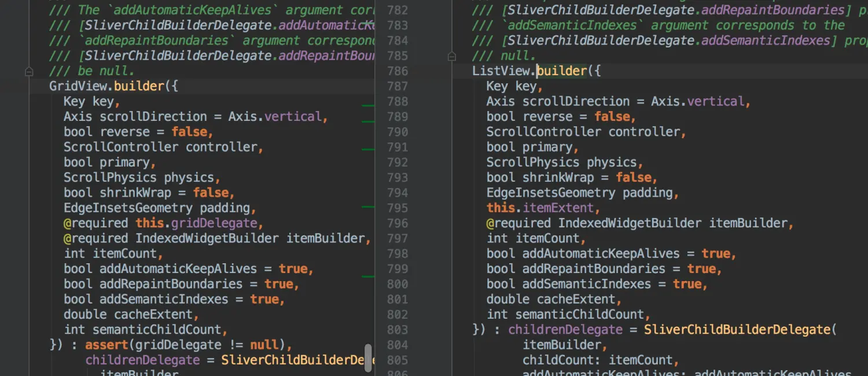Viewport: 868px width, 376px height.
Task: Click the left pane vertical scrollbar thumb
Action: click(368, 358)
